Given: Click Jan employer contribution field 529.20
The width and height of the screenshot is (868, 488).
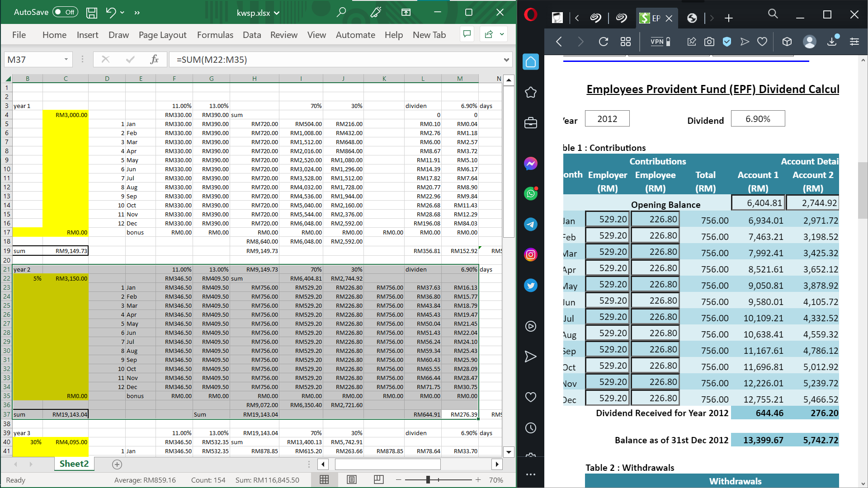Looking at the screenshot, I should point(608,219).
